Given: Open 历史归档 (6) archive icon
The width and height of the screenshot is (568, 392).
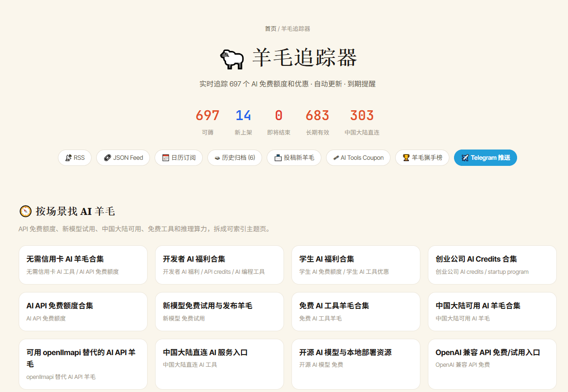Looking at the screenshot, I should pos(217,158).
